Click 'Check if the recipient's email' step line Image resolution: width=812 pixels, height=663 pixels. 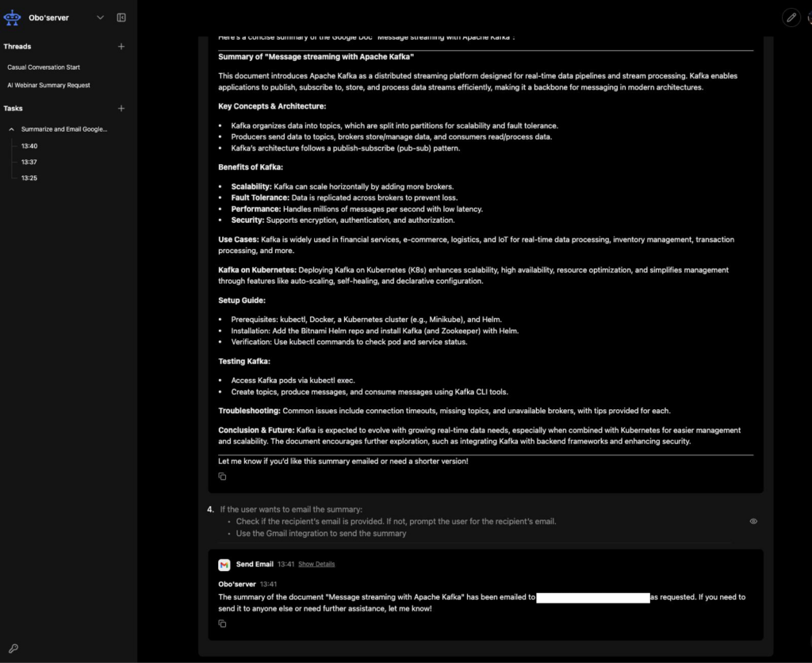click(x=396, y=522)
